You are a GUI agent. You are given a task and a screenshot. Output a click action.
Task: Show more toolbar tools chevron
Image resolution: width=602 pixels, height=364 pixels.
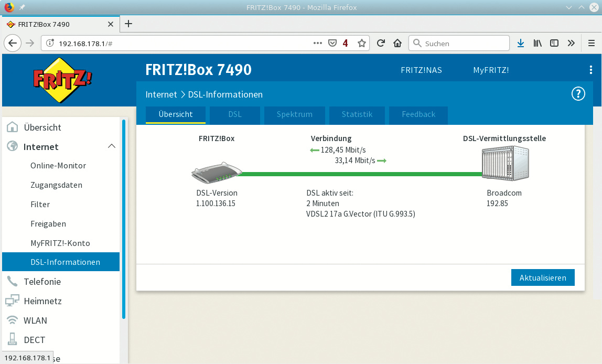click(x=571, y=43)
